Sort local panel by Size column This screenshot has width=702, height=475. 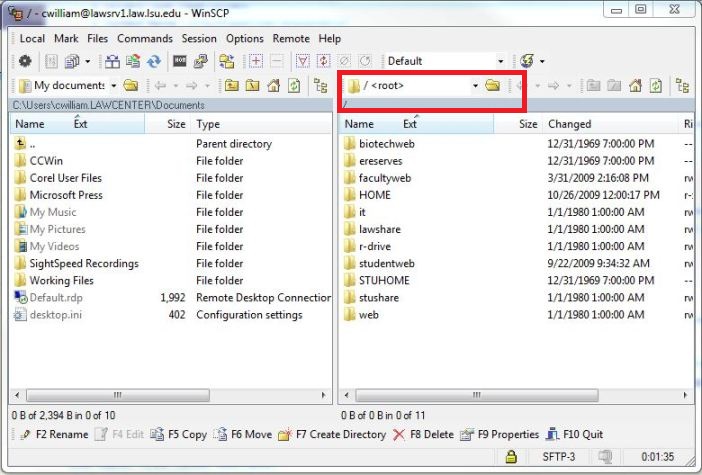[168, 124]
